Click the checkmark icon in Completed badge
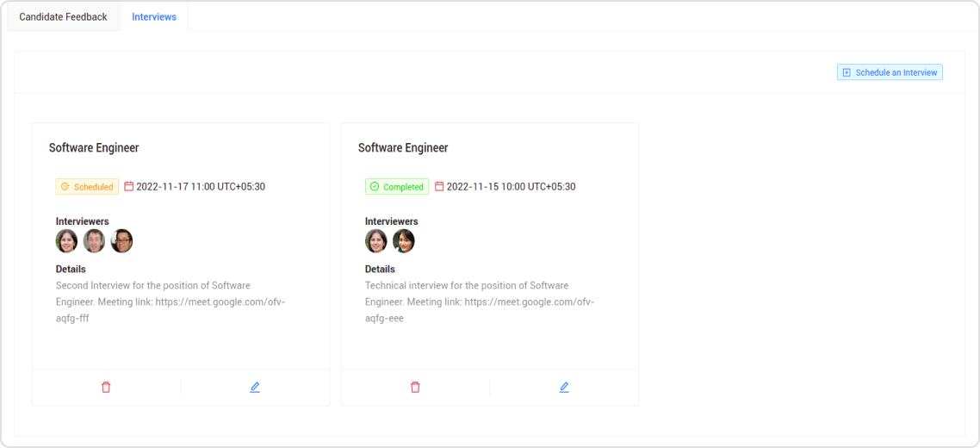Viewport: 980px width, 448px height. click(x=375, y=186)
